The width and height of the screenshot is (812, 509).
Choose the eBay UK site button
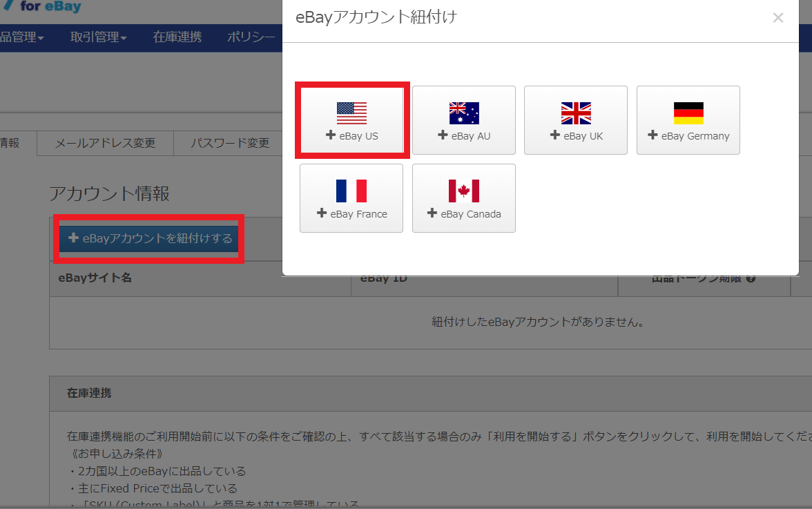pyautogui.click(x=576, y=120)
